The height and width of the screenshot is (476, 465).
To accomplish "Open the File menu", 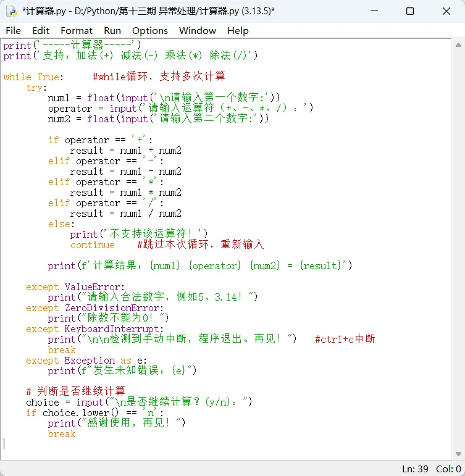I will click(x=13, y=31).
